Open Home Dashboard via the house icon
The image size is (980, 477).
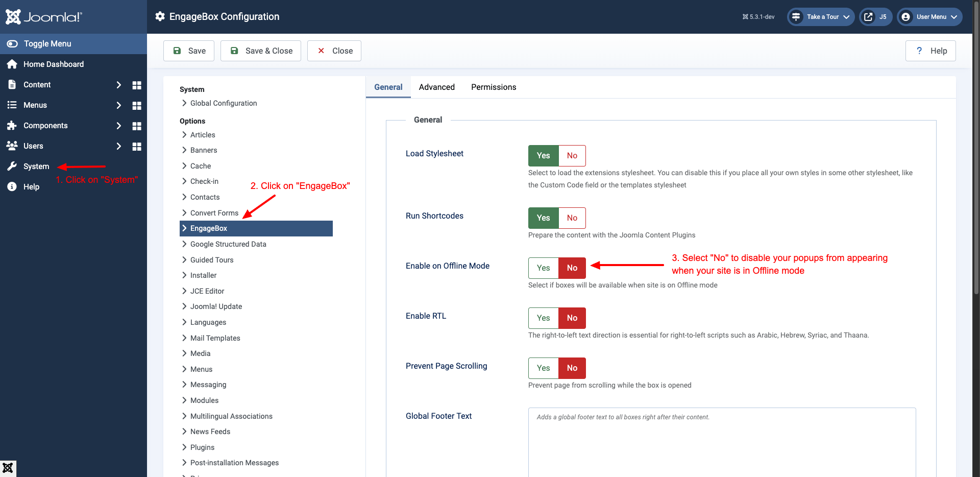(12, 64)
